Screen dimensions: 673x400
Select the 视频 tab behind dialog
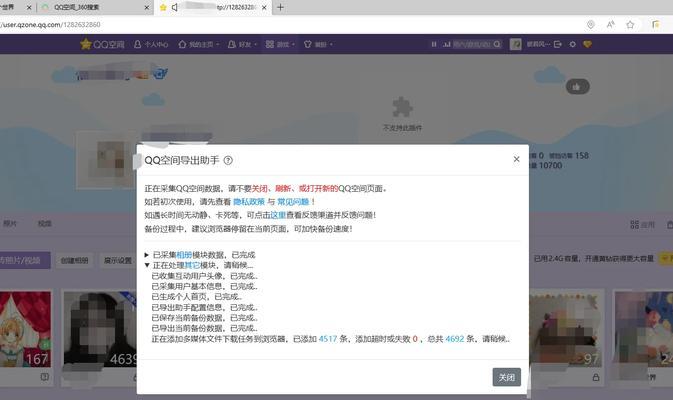(44, 224)
